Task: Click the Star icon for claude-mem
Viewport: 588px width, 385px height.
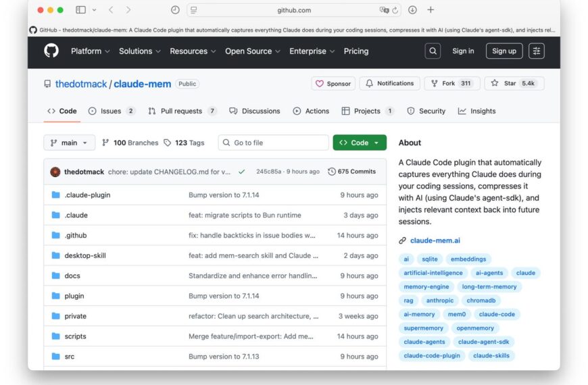Action: click(495, 83)
